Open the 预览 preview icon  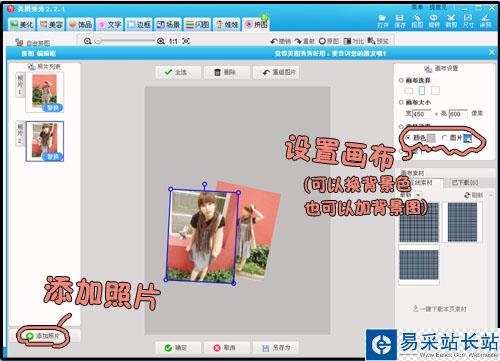378,41
